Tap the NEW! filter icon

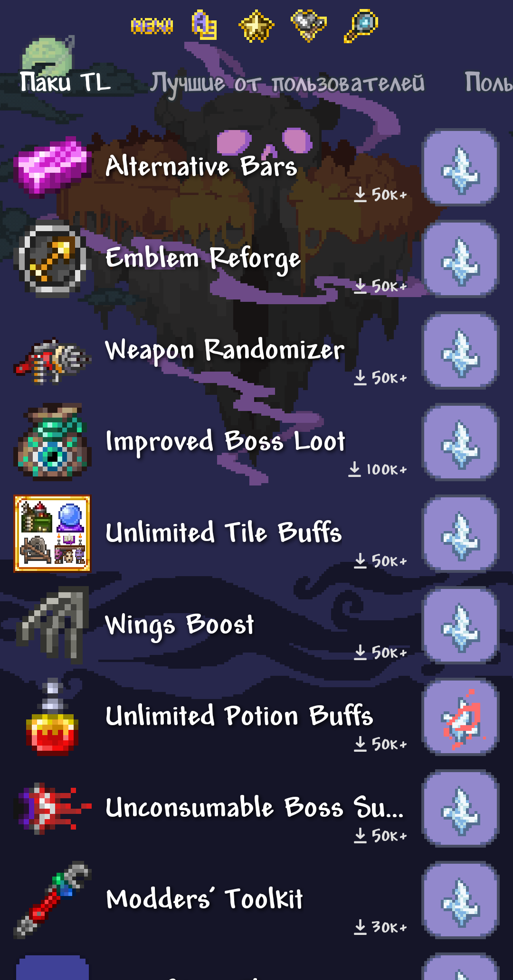pos(152,26)
